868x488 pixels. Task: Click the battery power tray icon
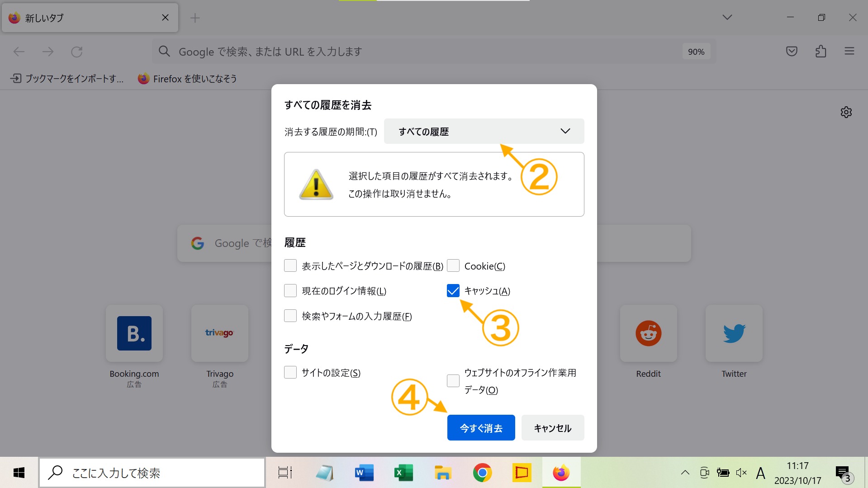[x=723, y=473]
